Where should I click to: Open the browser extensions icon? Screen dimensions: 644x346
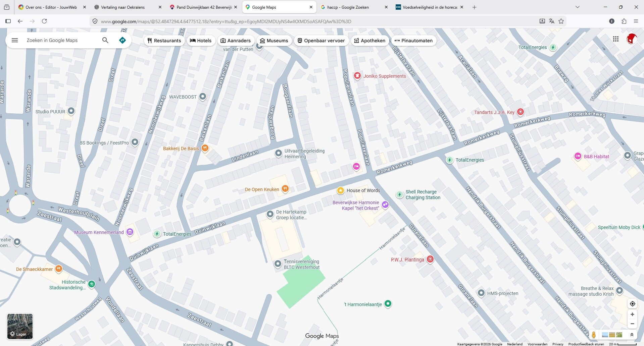(624, 21)
